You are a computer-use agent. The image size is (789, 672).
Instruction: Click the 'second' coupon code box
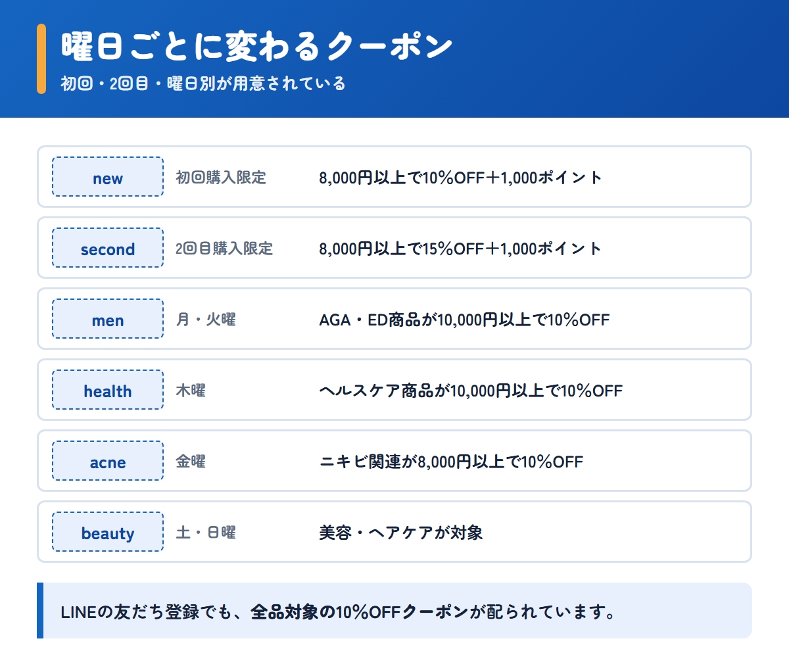(108, 247)
